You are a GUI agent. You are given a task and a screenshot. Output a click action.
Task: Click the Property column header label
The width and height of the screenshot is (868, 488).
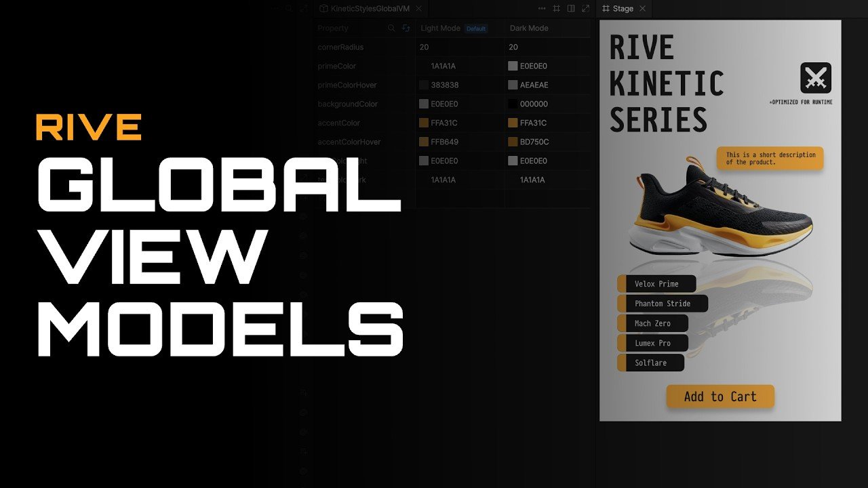(333, 28)
